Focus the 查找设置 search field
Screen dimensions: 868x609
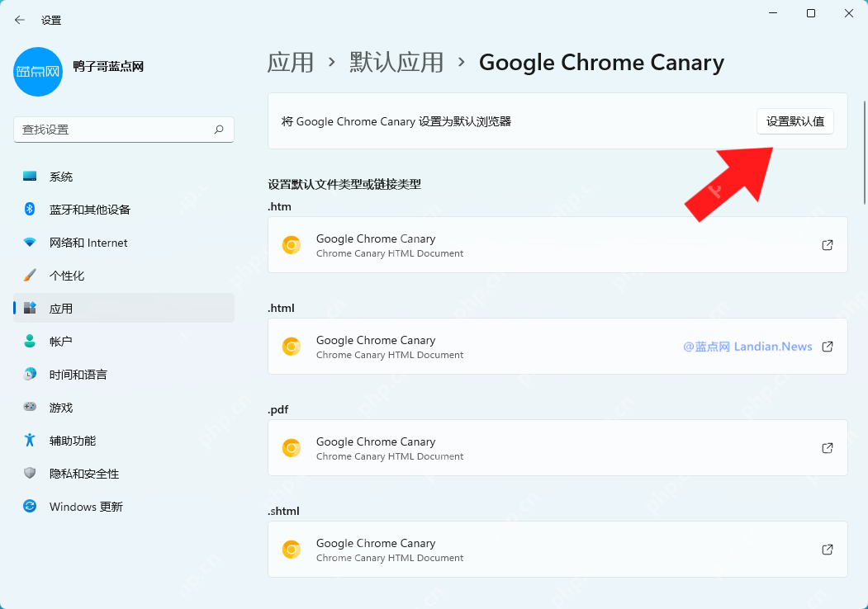tap(123, 130)
